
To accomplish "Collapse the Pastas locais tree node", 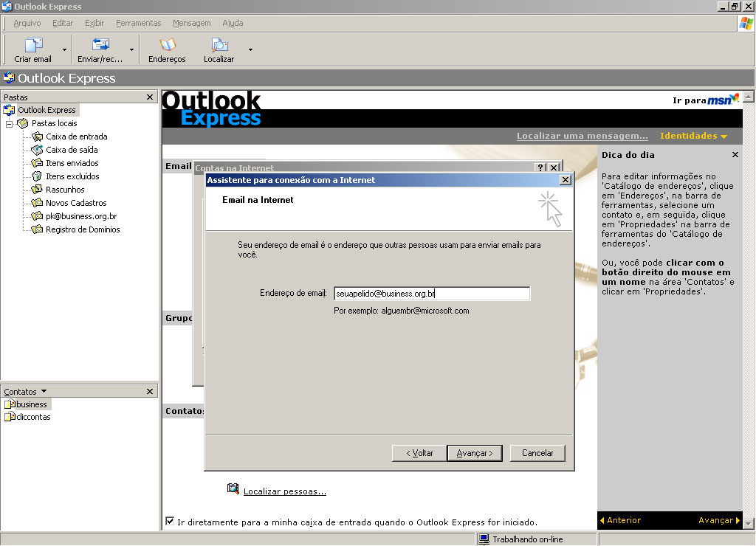I will click(x=9, y=124).
